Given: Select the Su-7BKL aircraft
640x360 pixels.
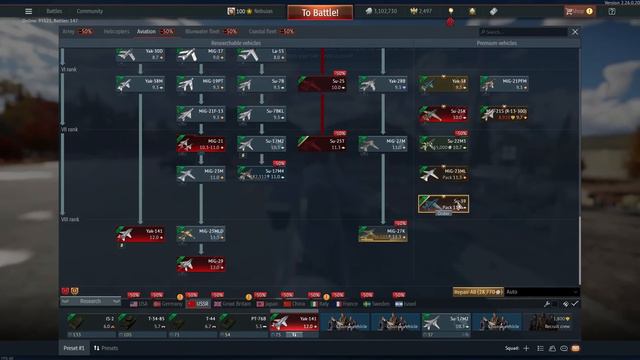Looking at the screenshot, I should pyautogui.click(x=262, y=114).
